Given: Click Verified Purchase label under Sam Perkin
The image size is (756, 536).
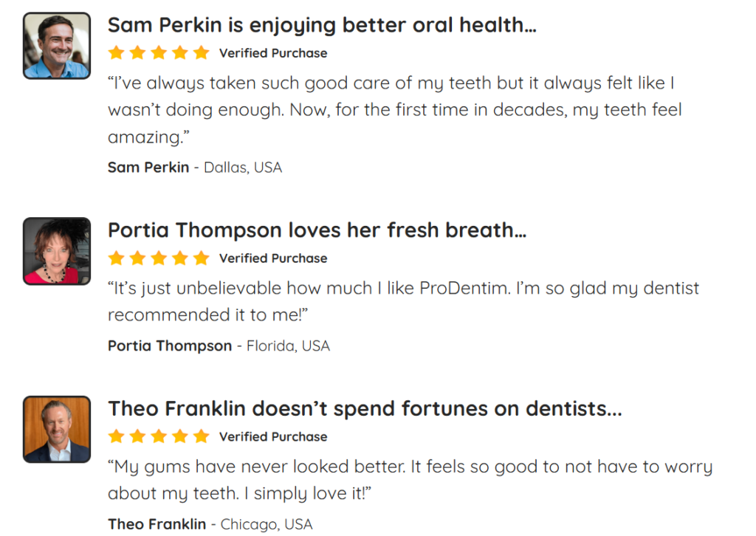Looking at the screenshot, I should point(273,53).
